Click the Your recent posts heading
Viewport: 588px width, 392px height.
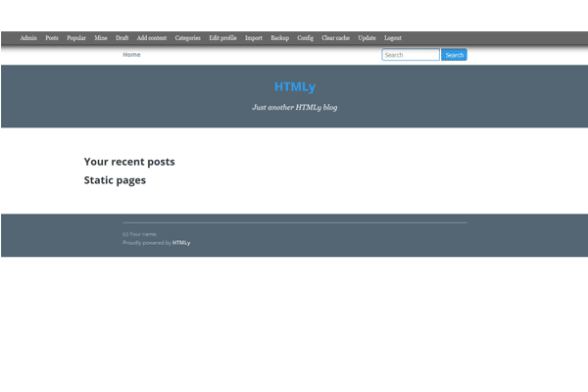pyautogui.click(x=129, y=162)
